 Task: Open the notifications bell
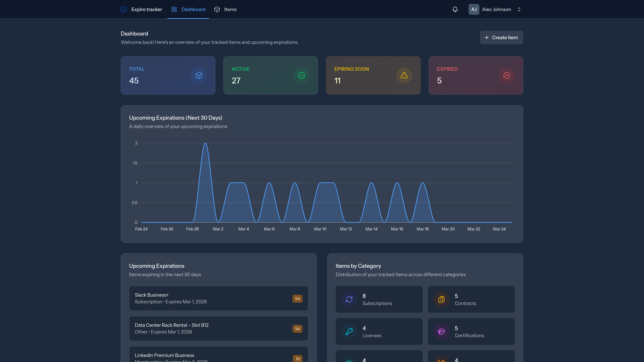455,10
